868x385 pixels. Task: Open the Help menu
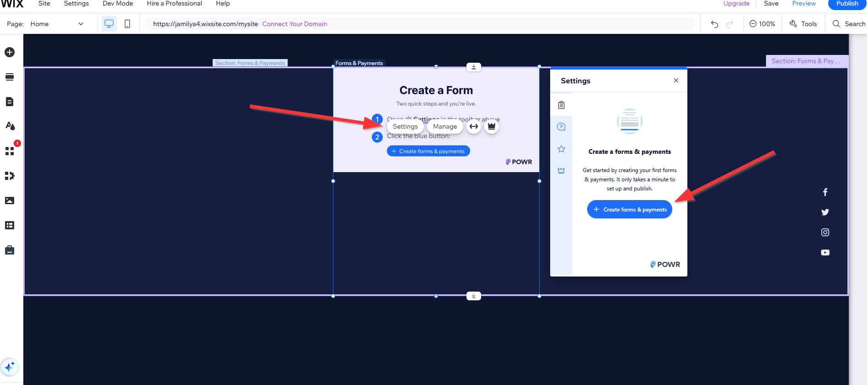[x=223, y=4]
